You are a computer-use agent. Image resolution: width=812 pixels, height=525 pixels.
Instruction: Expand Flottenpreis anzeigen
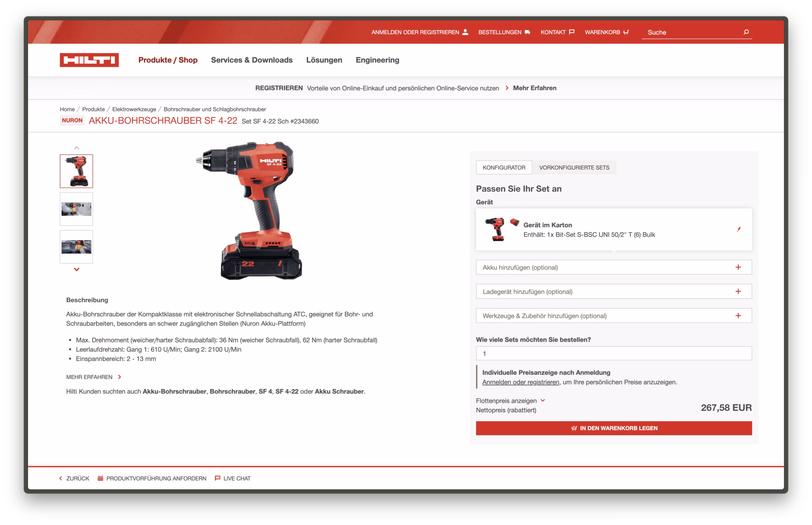click(510, 401)
